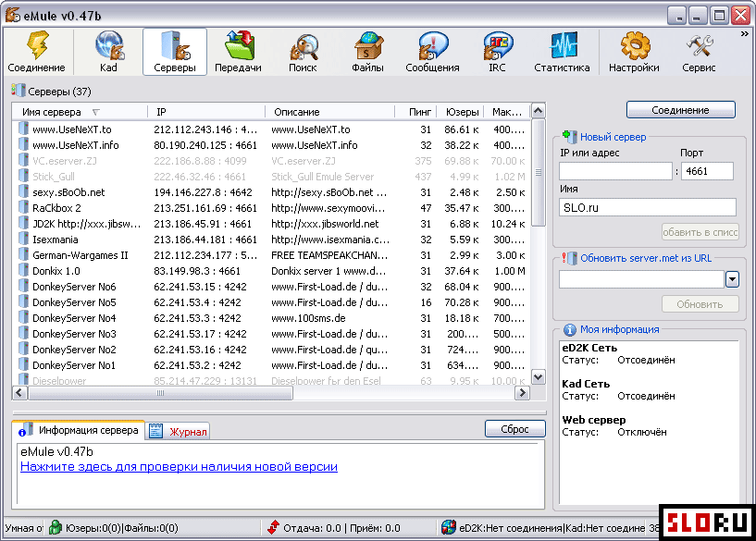Select the Серверы toolbar icon
Image resolution: width=756 pixels, height=541 pixels.
[175, 52]
